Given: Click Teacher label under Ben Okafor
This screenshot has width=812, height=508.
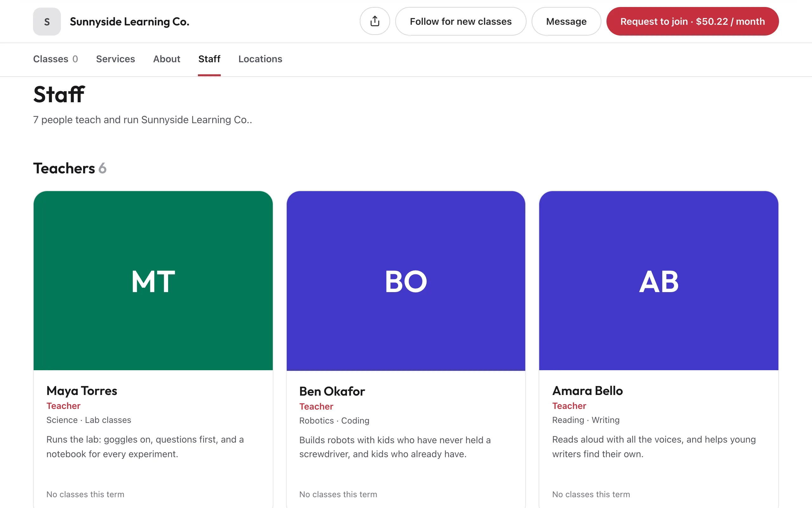Looking at the screenshot, I should click(x=317, y=406).
